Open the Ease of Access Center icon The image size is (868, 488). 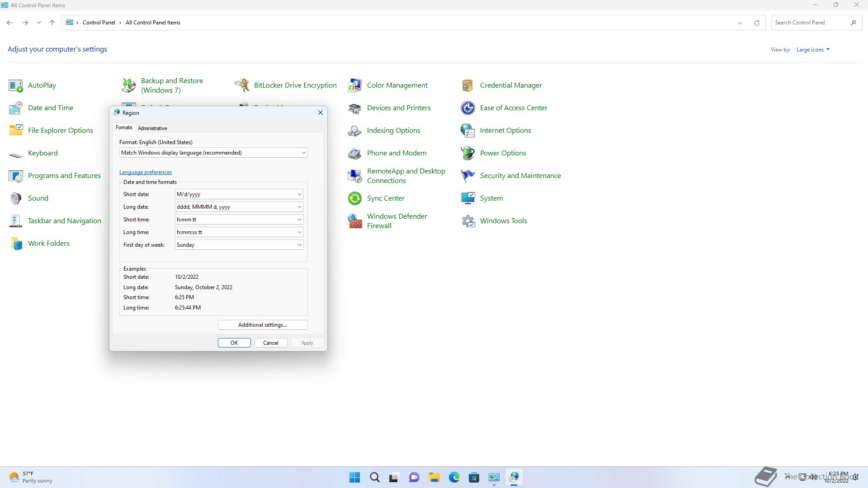point(468,108)
